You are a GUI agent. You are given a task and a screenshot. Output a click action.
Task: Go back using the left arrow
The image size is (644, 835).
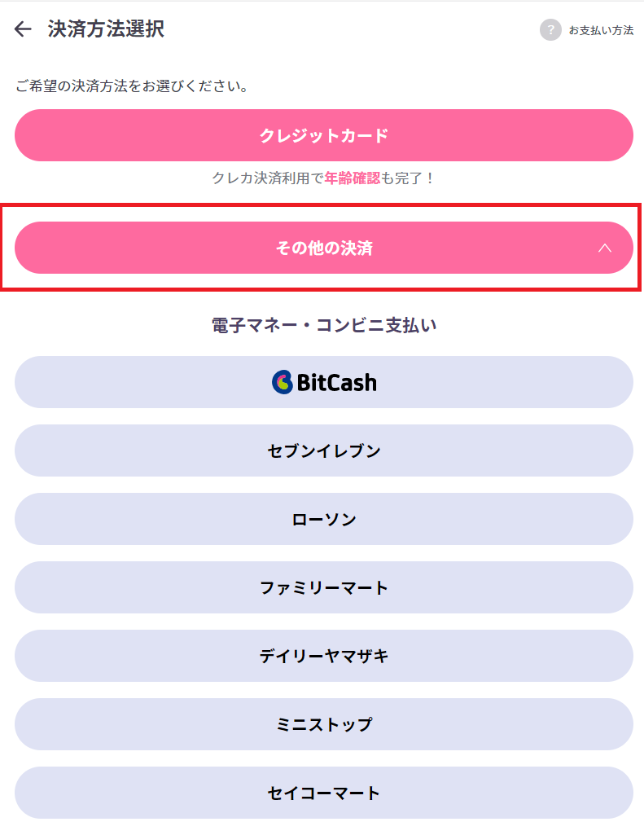point(23,29)
